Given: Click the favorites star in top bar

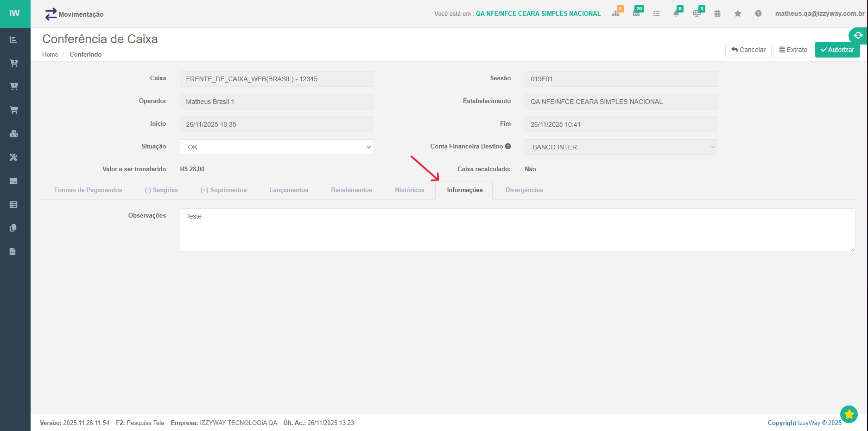Looking at the screenshot, I should coord(737,13).
